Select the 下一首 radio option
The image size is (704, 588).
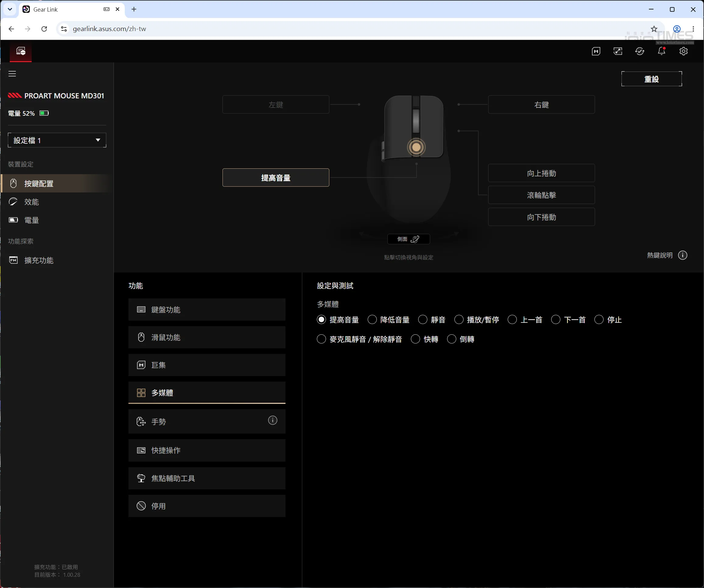(x=556, y=320)
